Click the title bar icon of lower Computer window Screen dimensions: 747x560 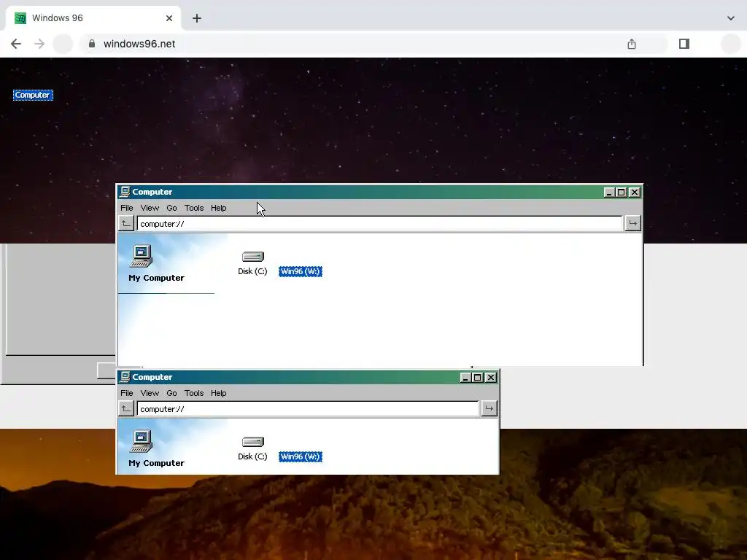(x=125, y=377)
